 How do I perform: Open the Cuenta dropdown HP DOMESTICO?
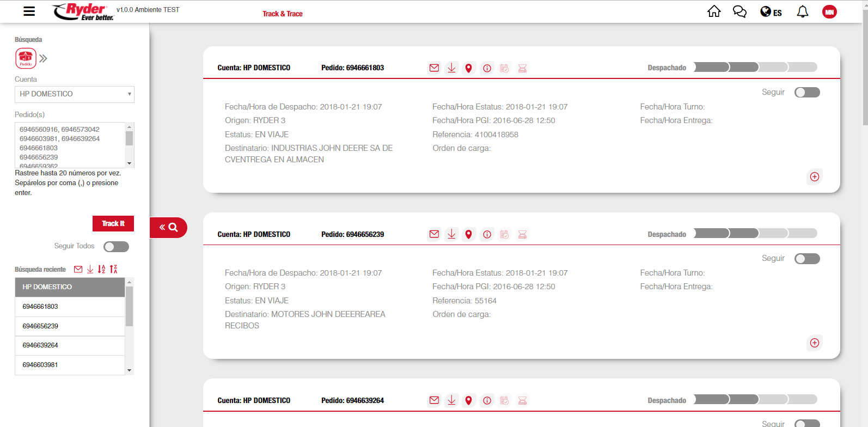click(x=75, y=94)
